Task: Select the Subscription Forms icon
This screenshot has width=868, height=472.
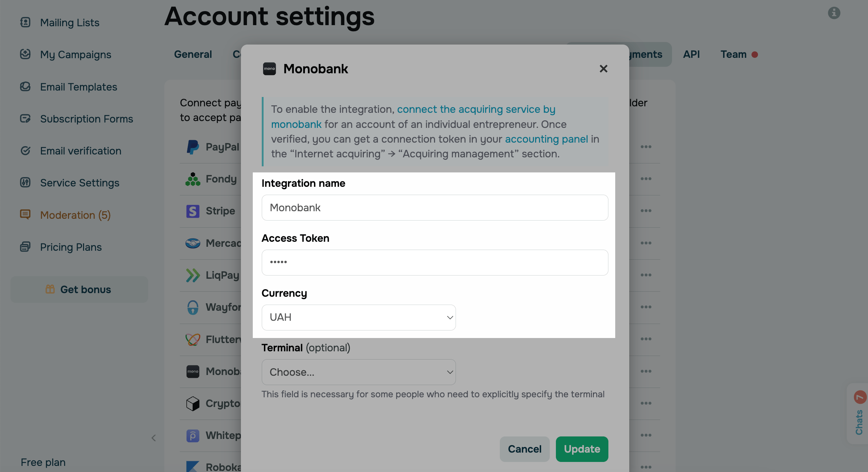Action: (x=25, y=119)
